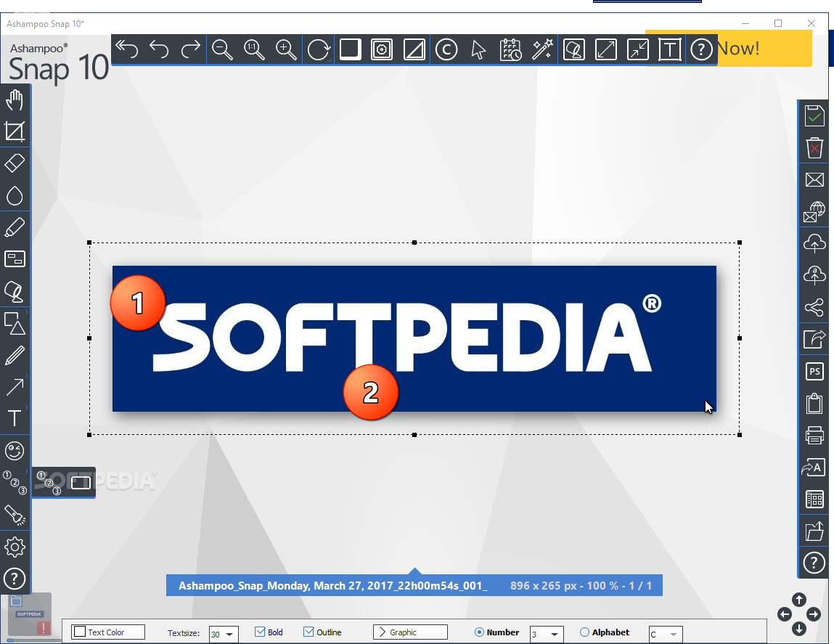
Task: Open effects with the magic wand
Action: click(x=542, y=49)
